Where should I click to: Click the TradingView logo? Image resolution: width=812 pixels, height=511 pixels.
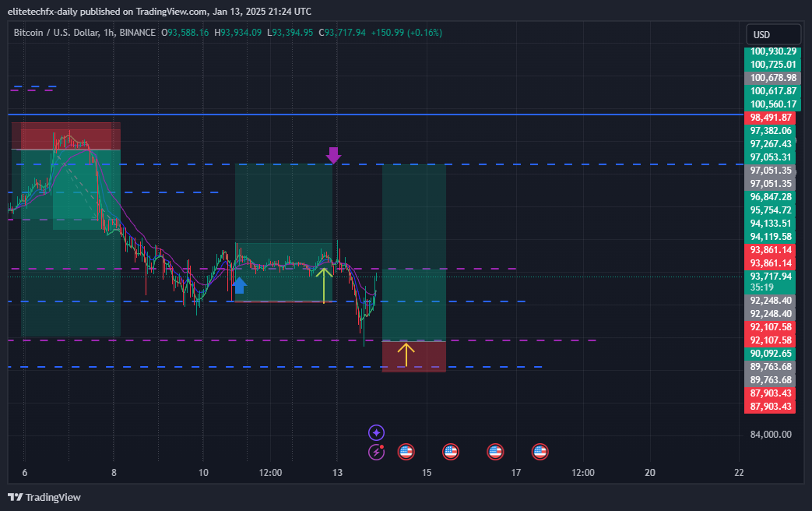[x=44, y=498]
